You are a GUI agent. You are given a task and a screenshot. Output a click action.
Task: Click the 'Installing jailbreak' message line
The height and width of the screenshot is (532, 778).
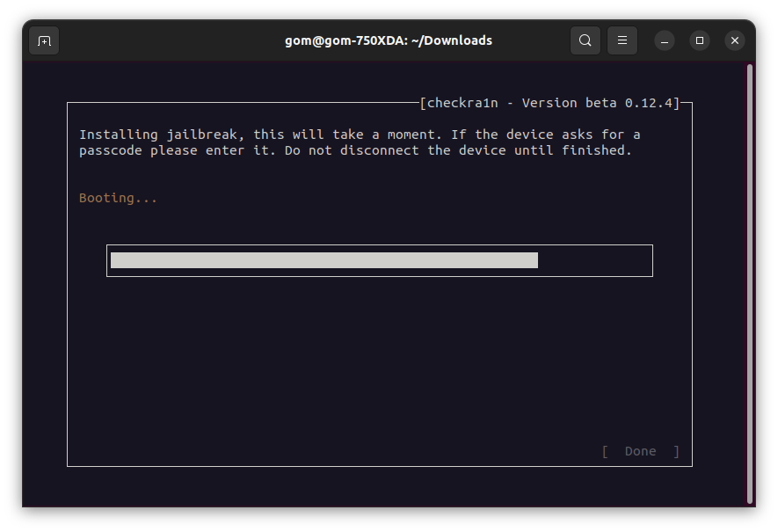[360, 135]
